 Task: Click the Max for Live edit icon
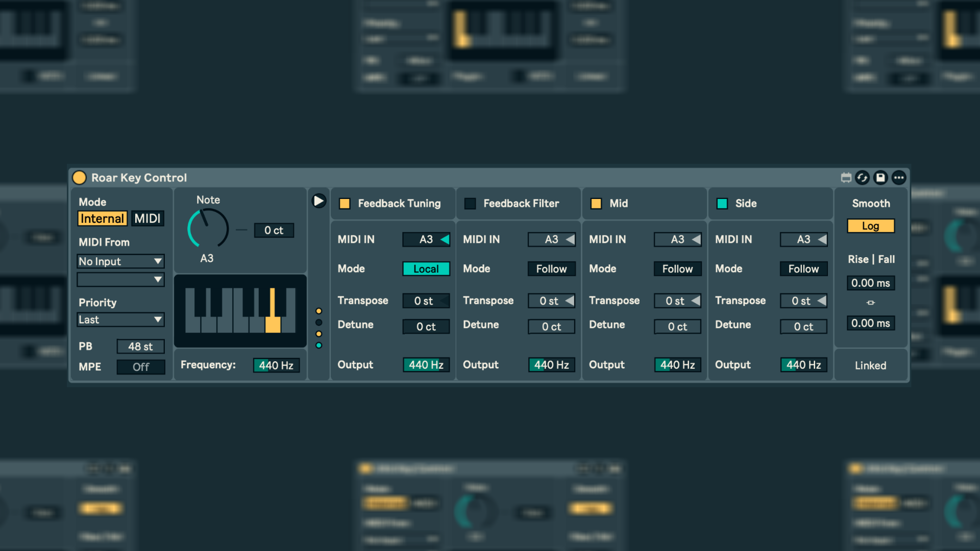(x=846, y=178)
